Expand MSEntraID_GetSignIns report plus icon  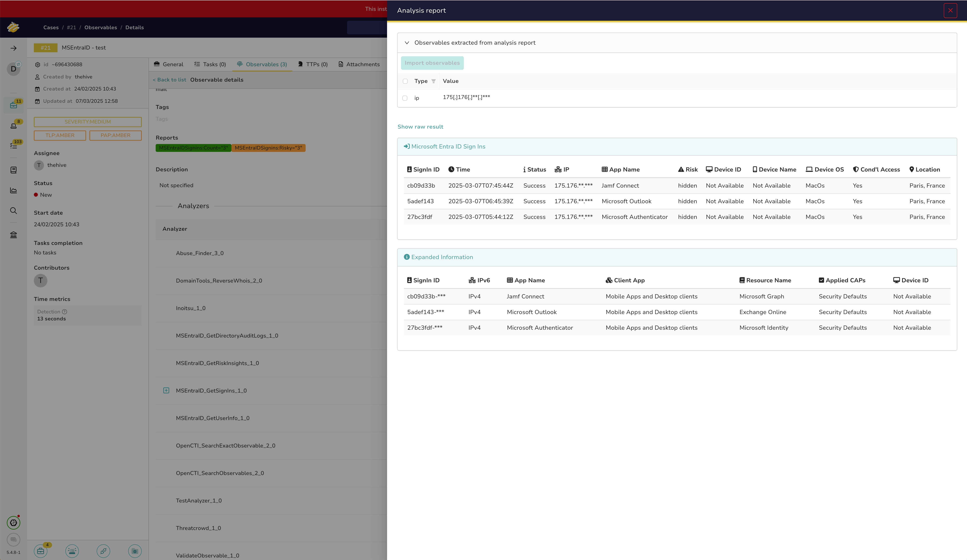tap(166, 390)
